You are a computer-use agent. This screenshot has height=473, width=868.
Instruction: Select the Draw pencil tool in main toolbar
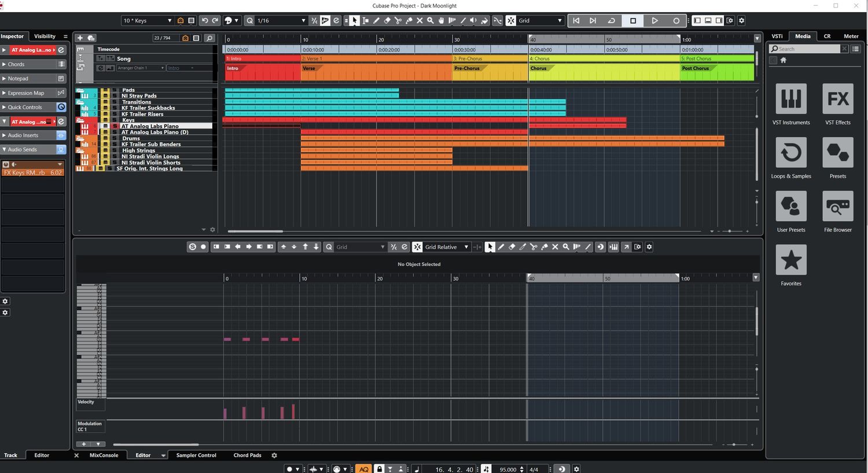click(x=376, y=20)
